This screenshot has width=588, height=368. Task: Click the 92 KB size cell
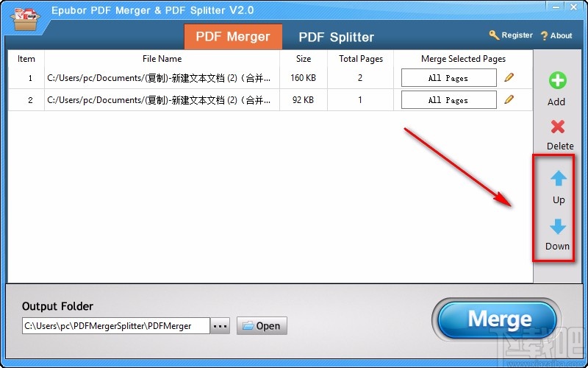tap(304, 100)
